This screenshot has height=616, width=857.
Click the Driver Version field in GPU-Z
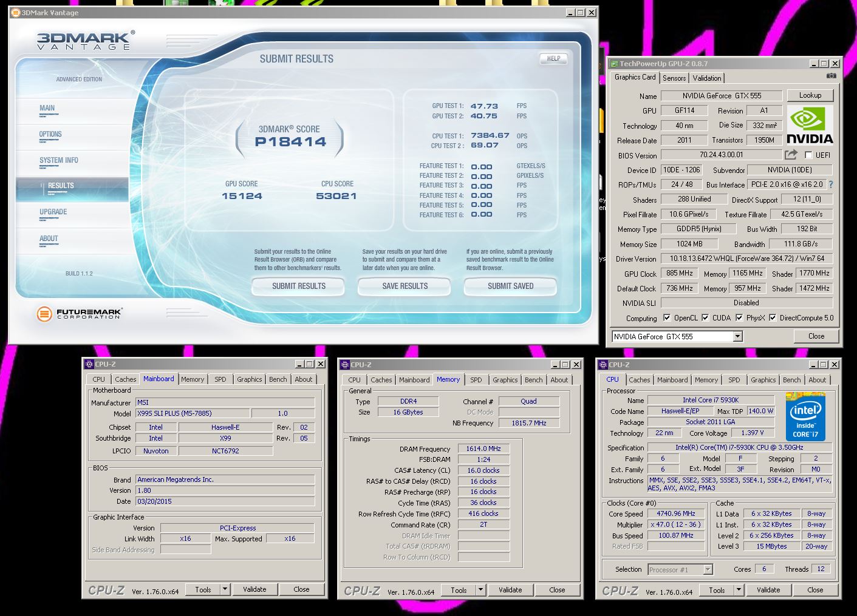click(x=746, y=259)
